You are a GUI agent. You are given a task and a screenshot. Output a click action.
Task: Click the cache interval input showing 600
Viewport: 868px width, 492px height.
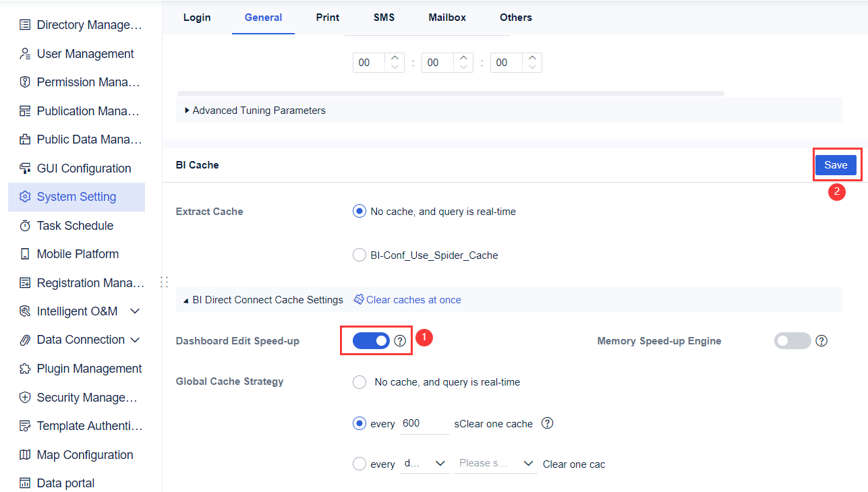(424, 423)
